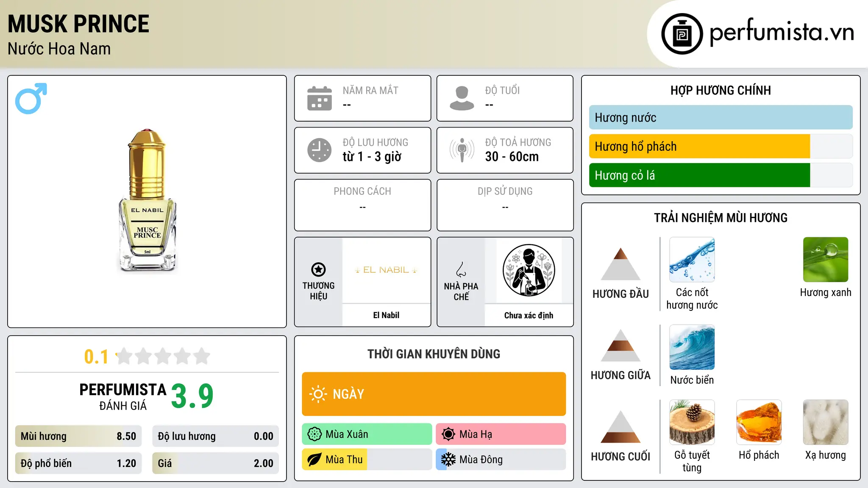Click the Thời Gian Khuyên Dùng heading
Image resolution: width=868 pixels, height=488 pixels.
pos(434,354)
